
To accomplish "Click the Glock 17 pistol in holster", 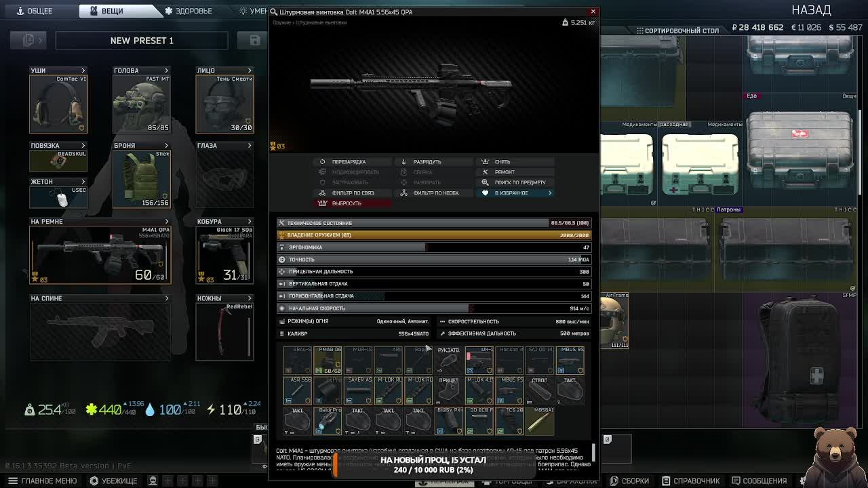I will tap(224, 255).
